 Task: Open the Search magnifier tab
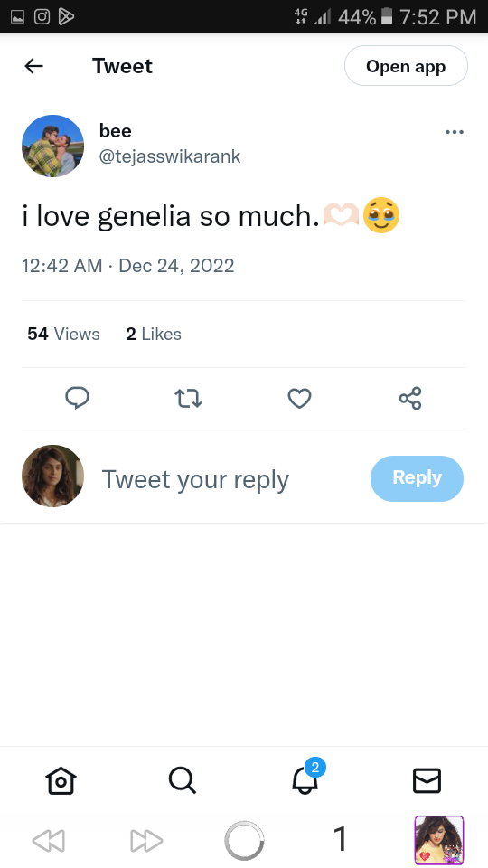(183, 780)
